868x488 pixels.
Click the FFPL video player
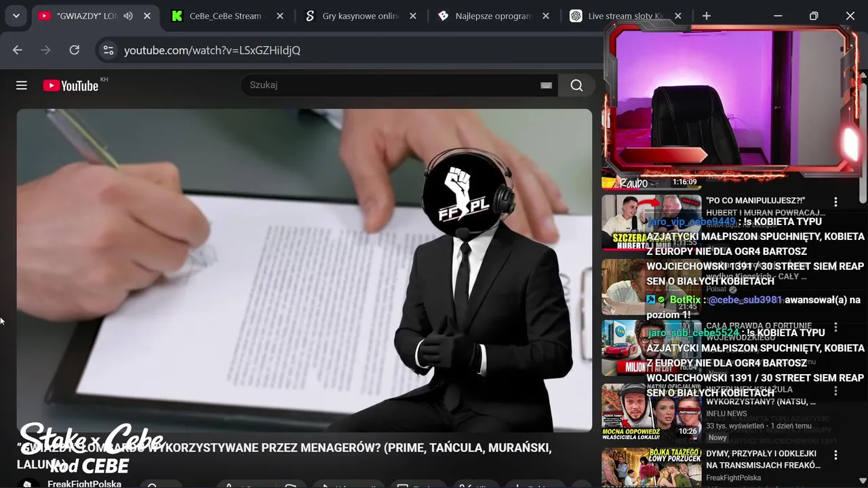click(304, 270)
